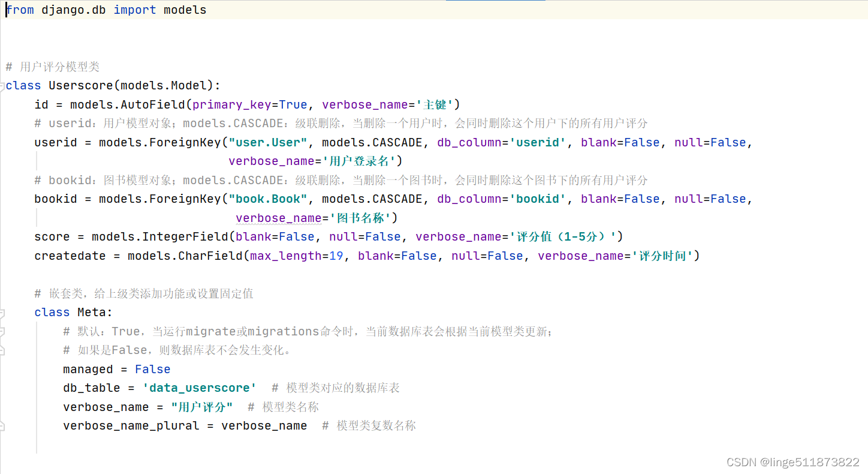Click the "False" value on the managed line
This screenshot has height=474, width=868.
point(153,369)
